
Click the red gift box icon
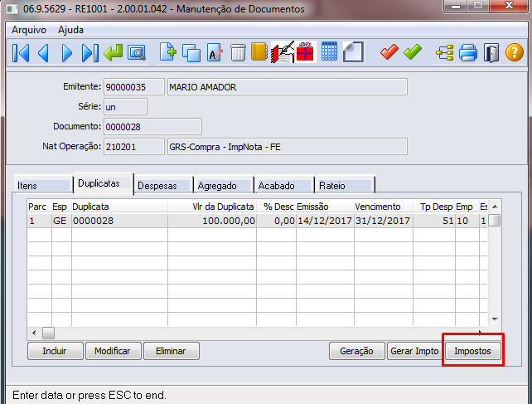(x=305, y=52)
